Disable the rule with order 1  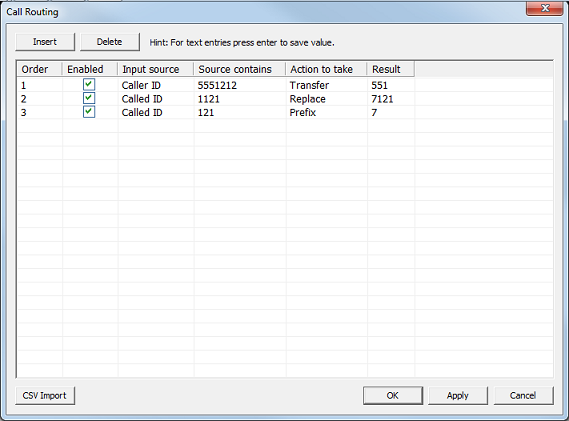click(89, 85)
